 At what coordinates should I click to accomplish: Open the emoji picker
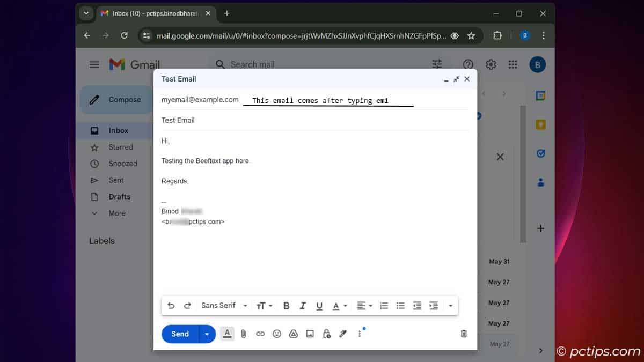276,334
